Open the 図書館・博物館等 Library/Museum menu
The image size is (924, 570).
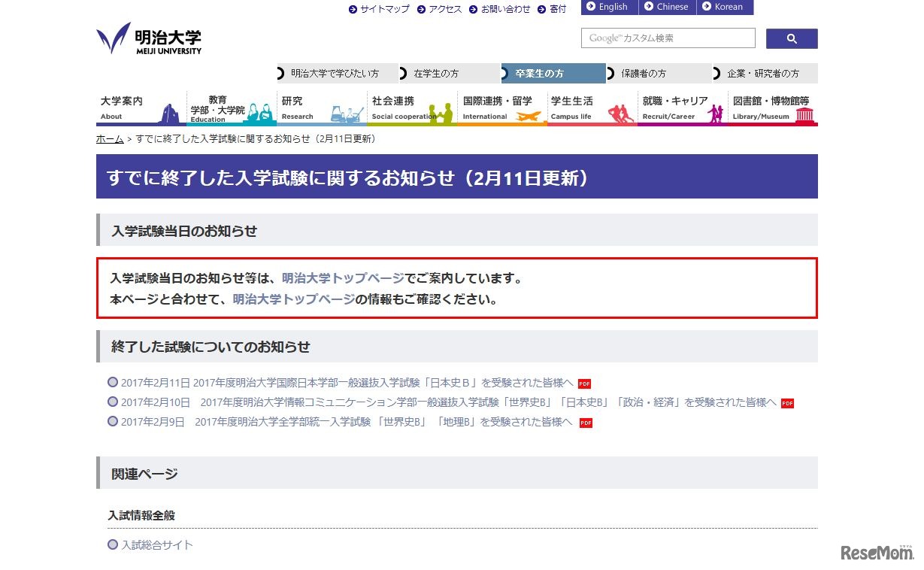pyautogui.click(x=772, y=108)
